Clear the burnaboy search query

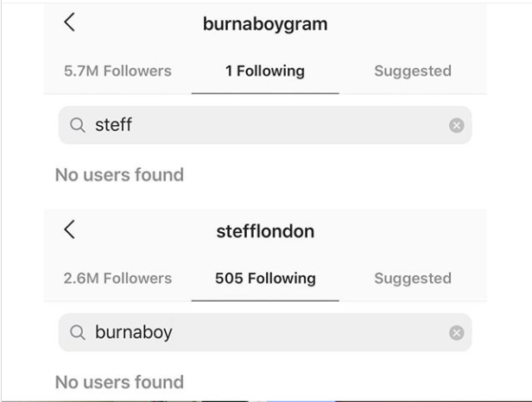457,332
